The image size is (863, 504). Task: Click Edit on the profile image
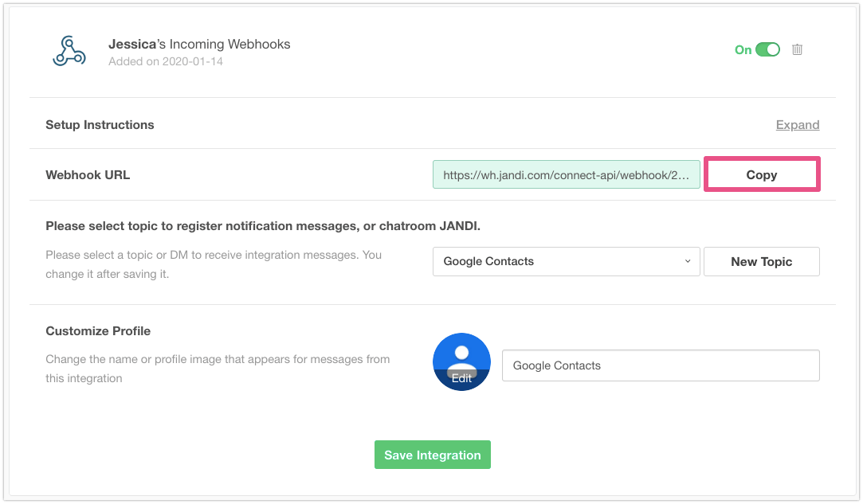pos(462,379)
